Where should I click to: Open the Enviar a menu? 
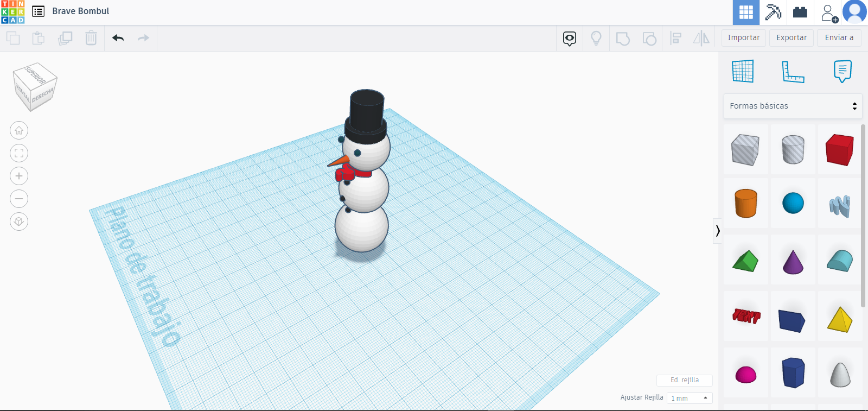point(839,38)
